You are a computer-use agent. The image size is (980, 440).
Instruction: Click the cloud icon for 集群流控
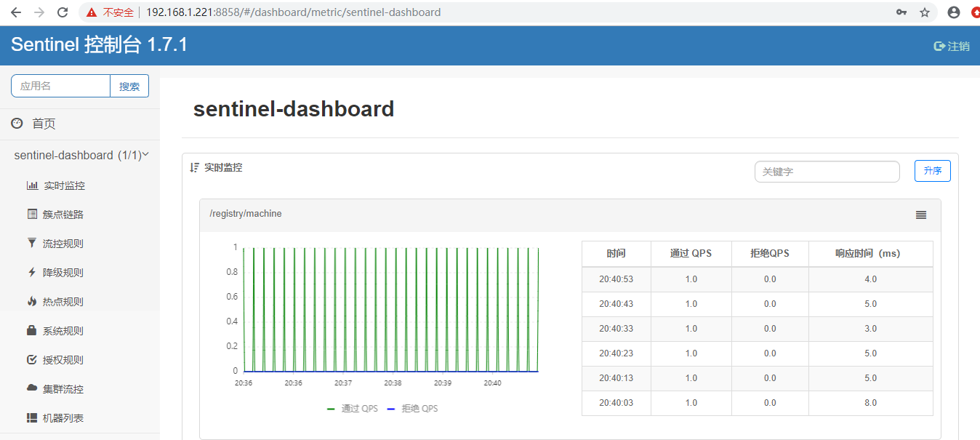[32, 388]
